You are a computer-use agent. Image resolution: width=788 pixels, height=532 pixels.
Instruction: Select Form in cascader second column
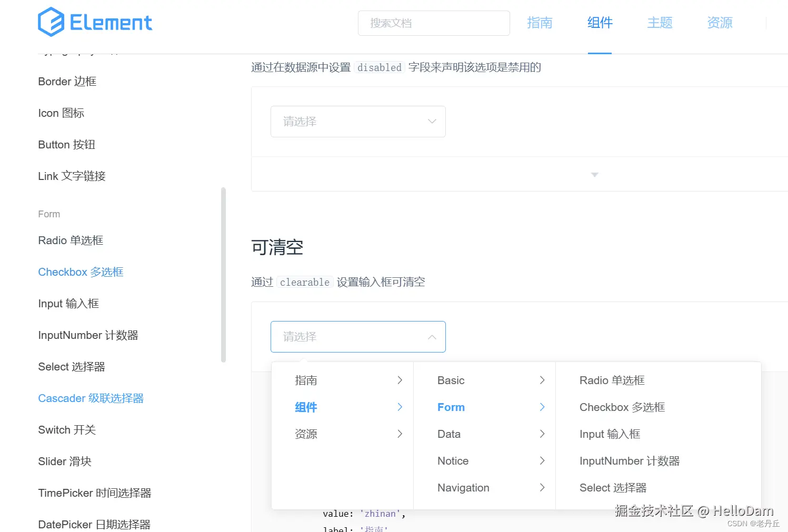click(x=451, y=407)
